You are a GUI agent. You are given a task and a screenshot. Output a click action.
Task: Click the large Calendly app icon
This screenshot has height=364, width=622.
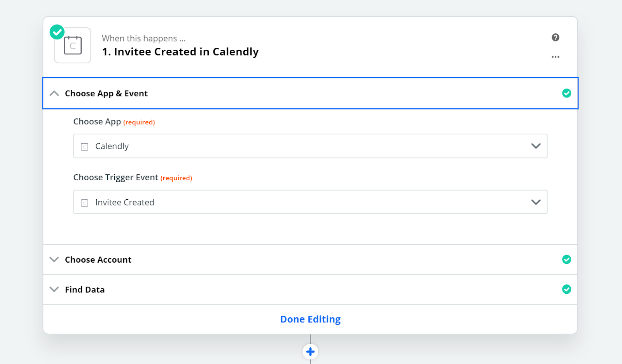(73, 45)
